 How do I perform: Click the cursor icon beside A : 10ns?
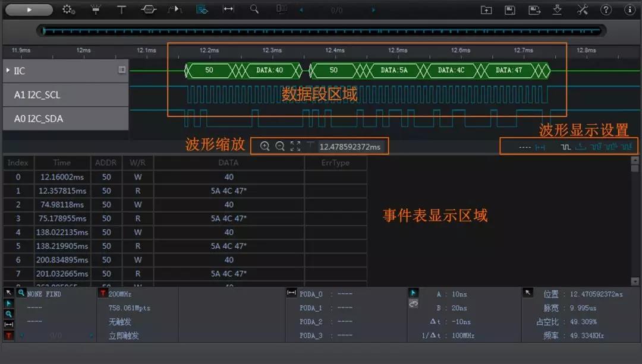tap(413, 293)
